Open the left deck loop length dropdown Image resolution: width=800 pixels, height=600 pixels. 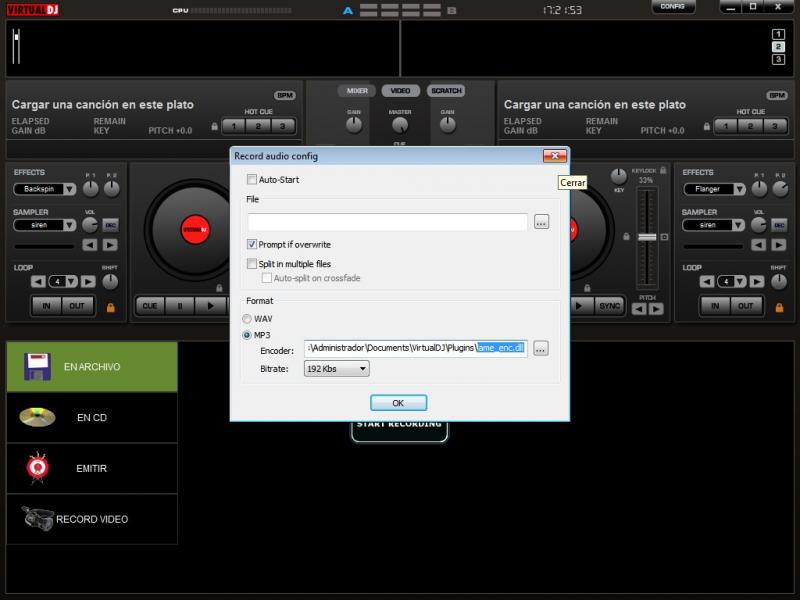71,282
